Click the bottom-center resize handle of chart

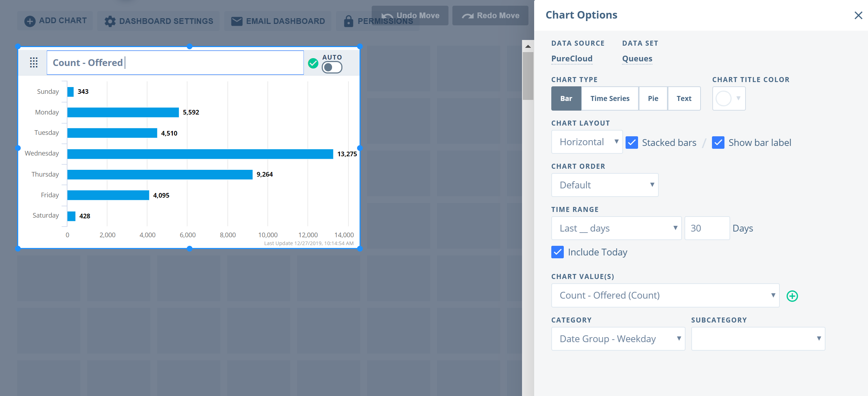click(x=190, y=249)
